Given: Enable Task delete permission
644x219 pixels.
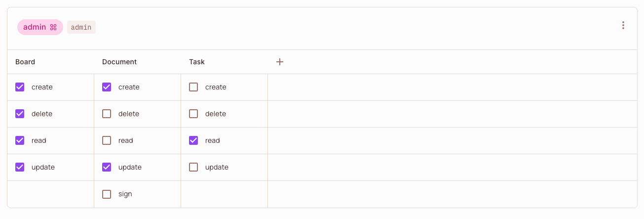Looking at the screenshot, I should pyautogui.click(x=193, y=114).
